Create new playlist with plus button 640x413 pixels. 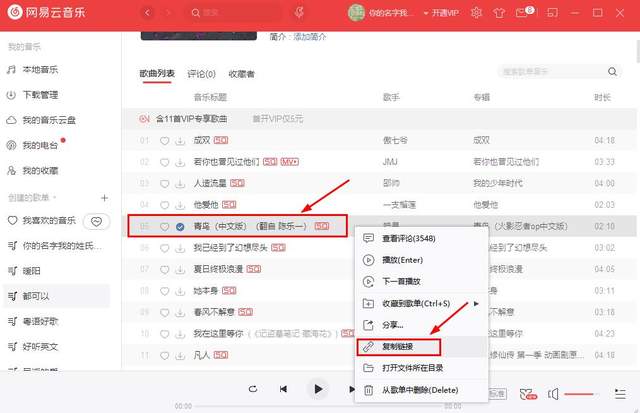[x=104, y=198]
